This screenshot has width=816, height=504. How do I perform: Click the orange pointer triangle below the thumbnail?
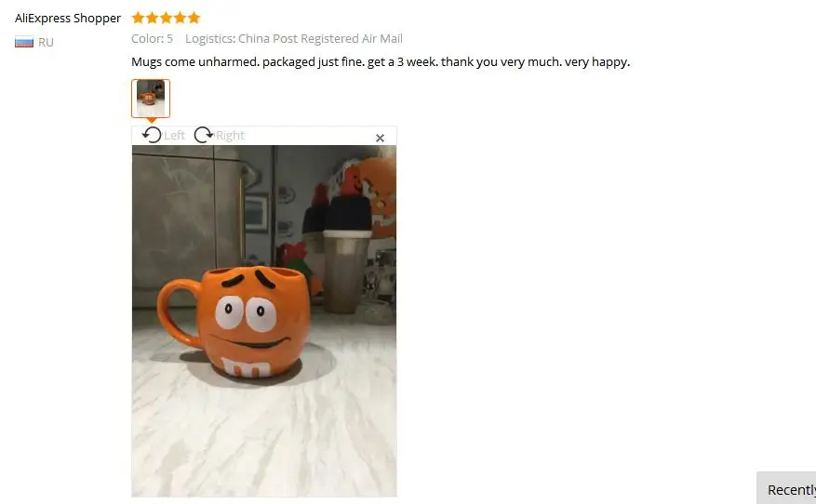[x=151, y=120]
